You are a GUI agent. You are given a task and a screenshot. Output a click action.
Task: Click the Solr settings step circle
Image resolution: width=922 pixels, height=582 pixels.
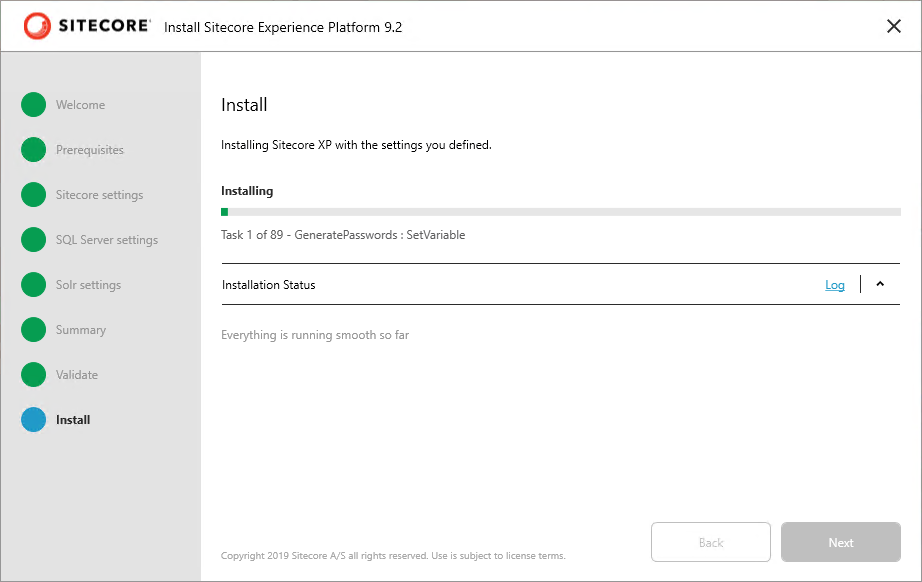pos(34,285)
